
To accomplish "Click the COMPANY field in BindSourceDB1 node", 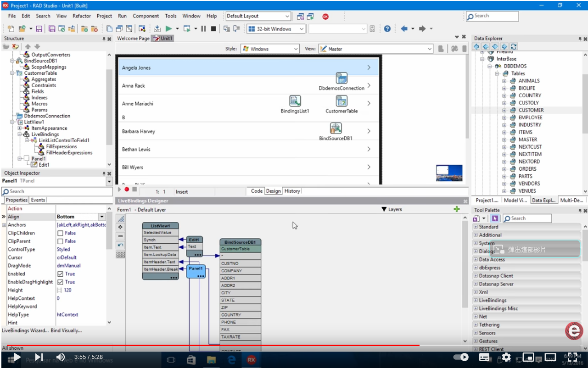I will pos(240,271).
